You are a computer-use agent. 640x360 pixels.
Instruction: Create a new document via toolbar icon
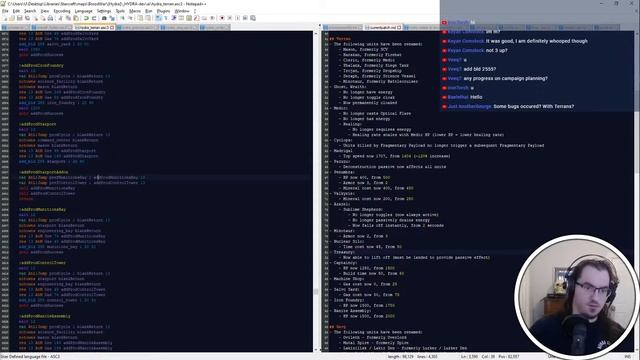[4, 18]
